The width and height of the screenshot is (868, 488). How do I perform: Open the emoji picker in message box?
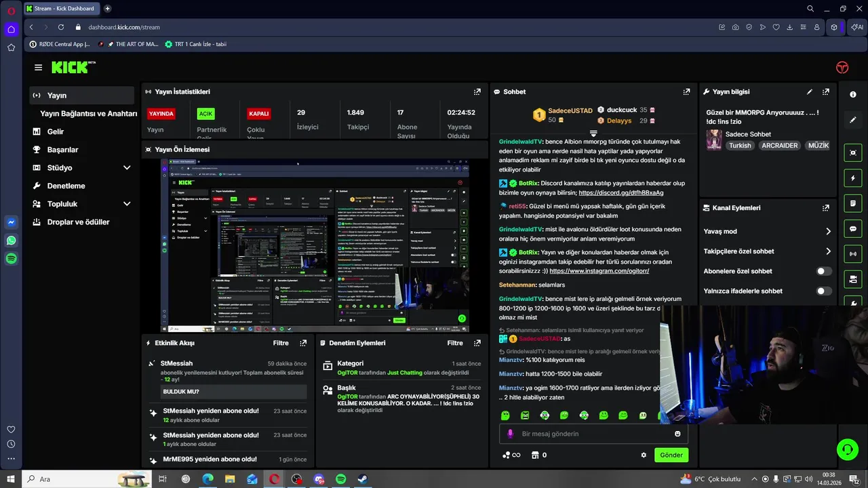click(x=677, y=434)
